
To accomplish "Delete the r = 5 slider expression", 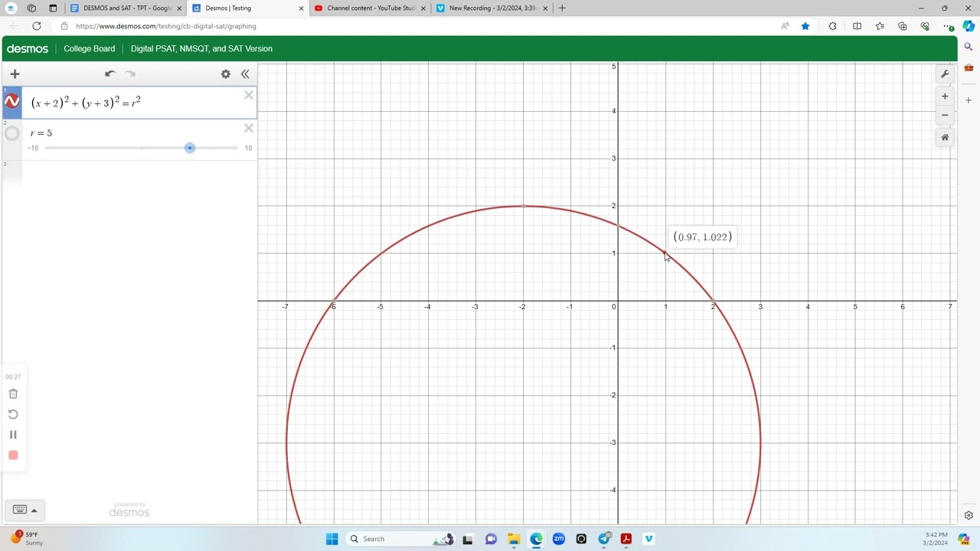I will 249,128.
